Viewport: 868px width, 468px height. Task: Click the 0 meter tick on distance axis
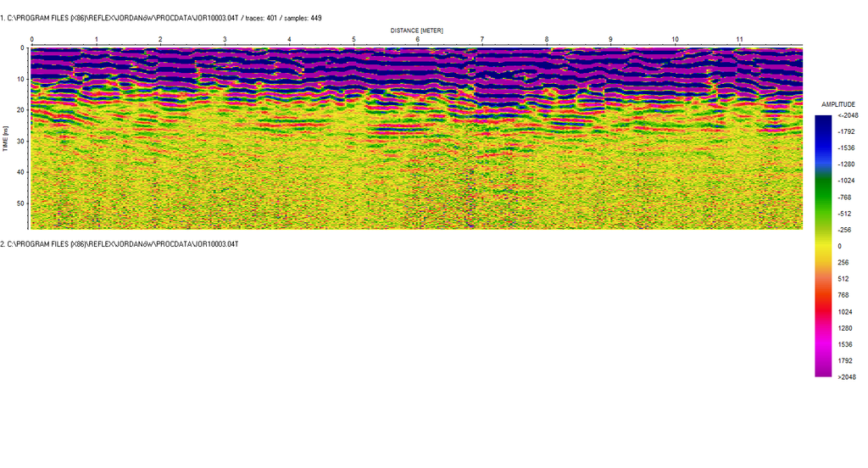(x=32, y=40)
